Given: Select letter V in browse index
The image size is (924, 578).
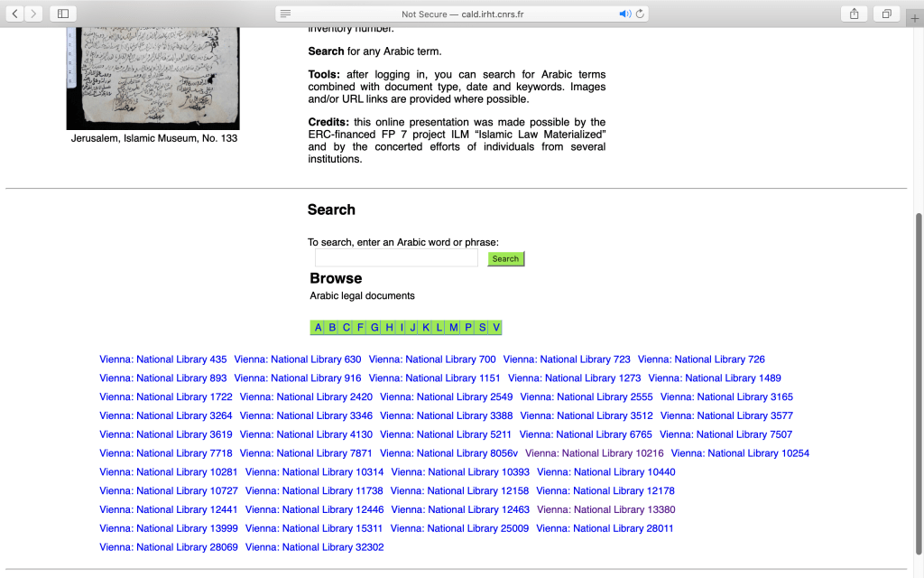Looking at the screenshot, I should pos(495,328).
